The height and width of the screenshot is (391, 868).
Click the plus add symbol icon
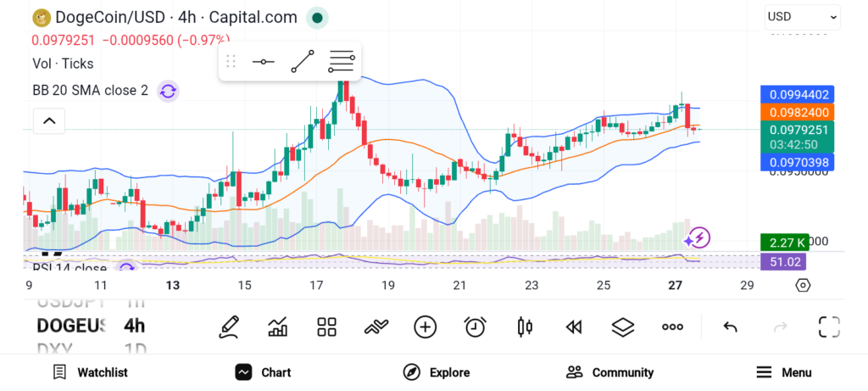pos(425,327)
